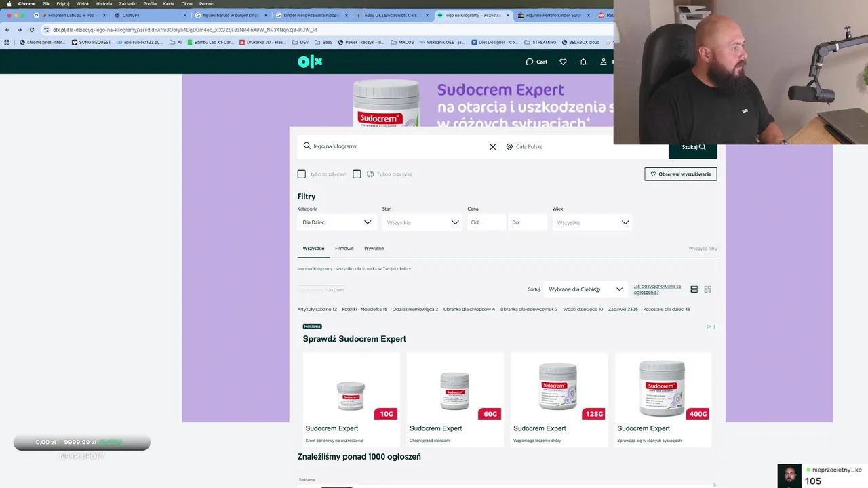The height and width of the screenshot is (488, 868).
Task: Click the 'Dla Dzieci' breadcrumb
Action: [336, 290]
